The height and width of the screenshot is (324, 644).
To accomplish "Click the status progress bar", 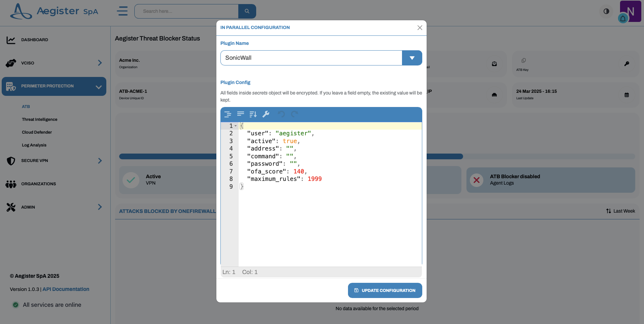I will point(377,157).
